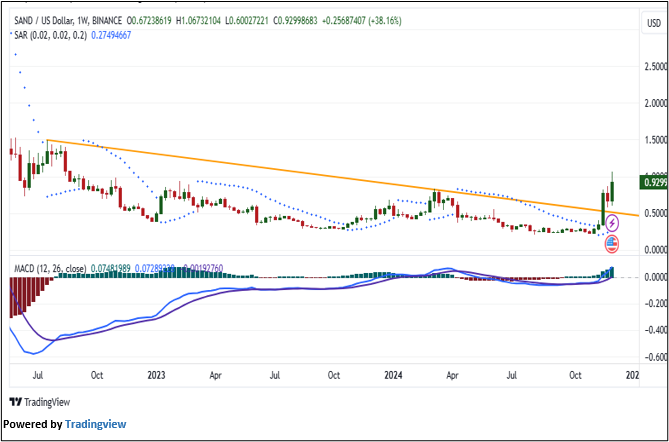Click the SAR value 0.27494667
The width and height of the screenshot is (669, 442).
[110, 36]
